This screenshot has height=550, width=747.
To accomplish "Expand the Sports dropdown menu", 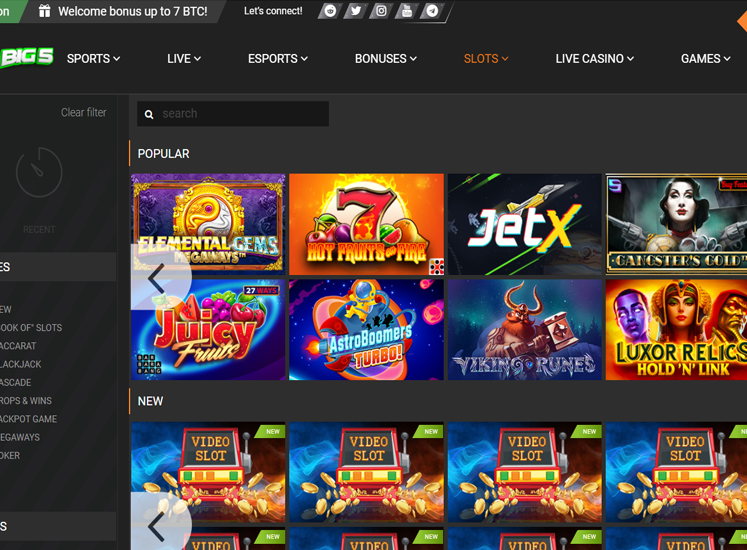I will click(93, 59).
